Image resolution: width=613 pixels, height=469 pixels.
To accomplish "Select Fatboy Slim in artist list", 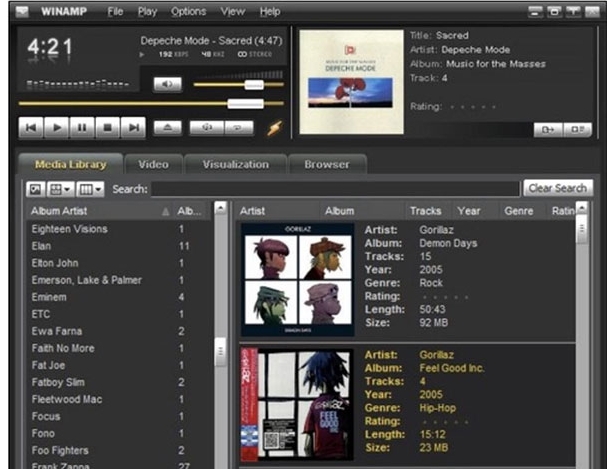I will coord(119,382).
